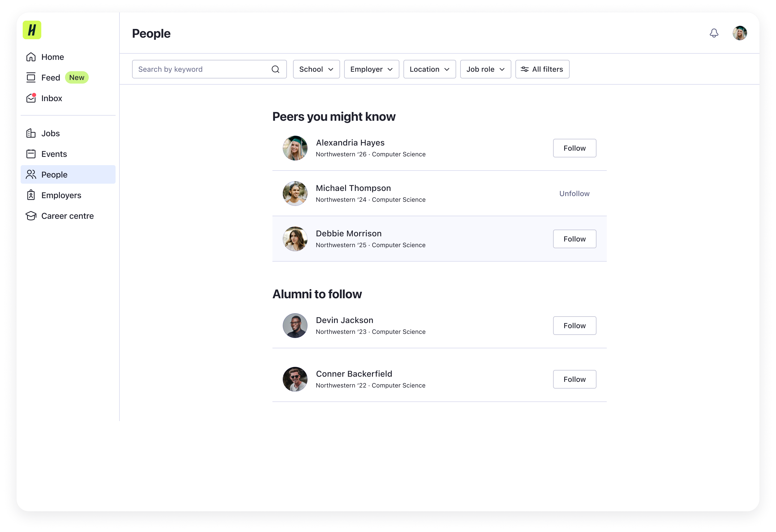Open notifications bell icon
The image size is (776, 532).
714,33
